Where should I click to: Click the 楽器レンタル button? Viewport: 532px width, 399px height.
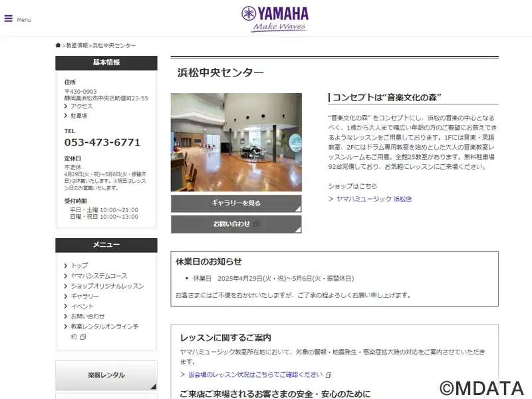coord(106,375)
